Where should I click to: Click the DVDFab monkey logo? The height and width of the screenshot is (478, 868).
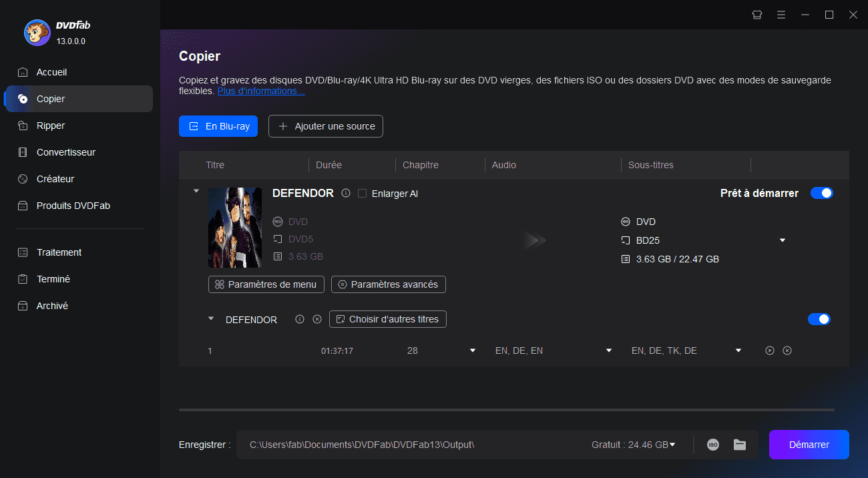(36, 32)
